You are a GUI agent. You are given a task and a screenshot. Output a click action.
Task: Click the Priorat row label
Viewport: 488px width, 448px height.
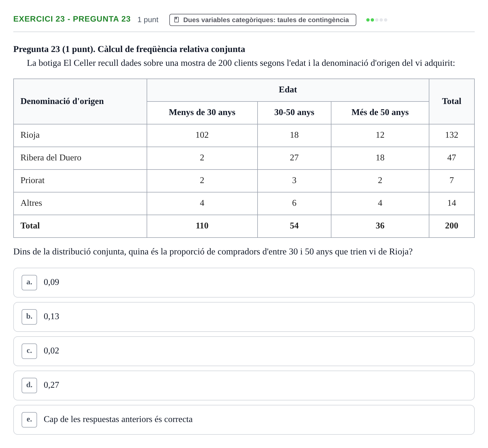[32, 180]
